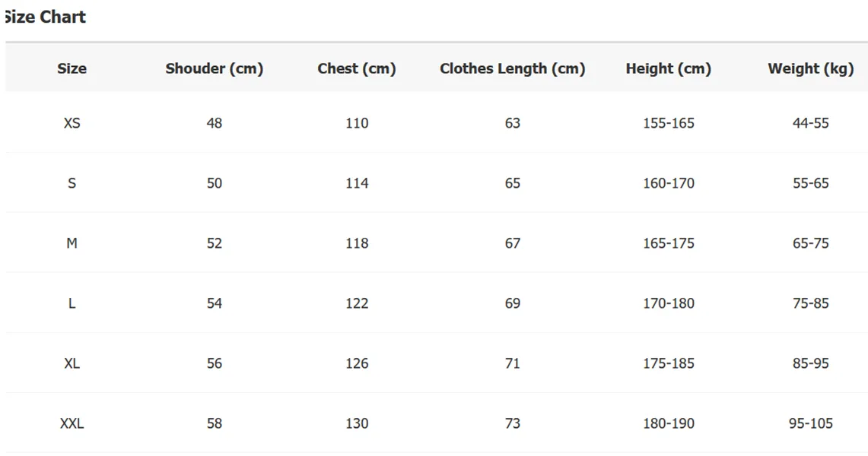
Task: Click the XL size row label
Action: click(x=72, y=363)
